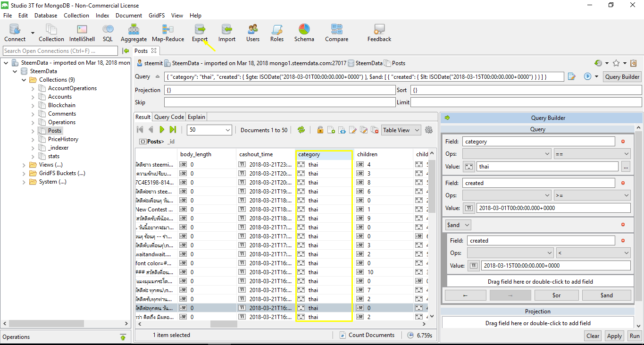The image size is (644, 345).
Task: Click the Clear button
Action: tap(593, 336)
